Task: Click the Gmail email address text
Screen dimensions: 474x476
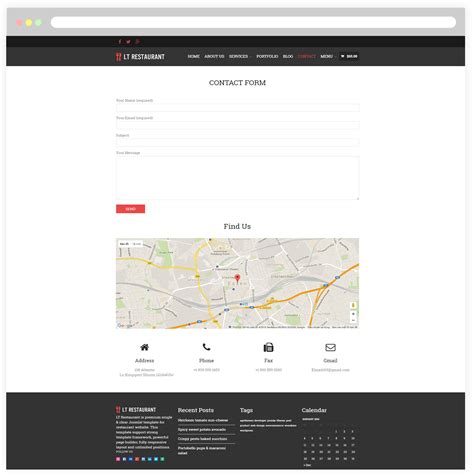Action: [330, 370]
